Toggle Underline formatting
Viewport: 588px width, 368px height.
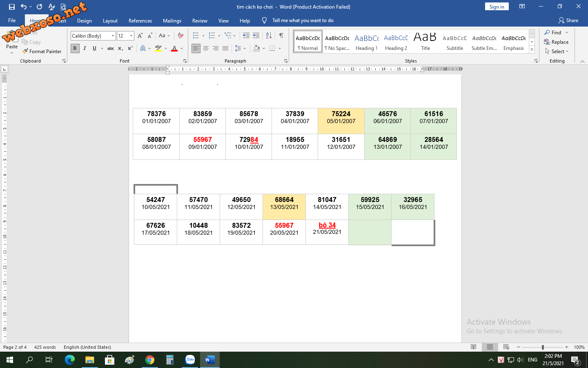(x=95, y=48)
